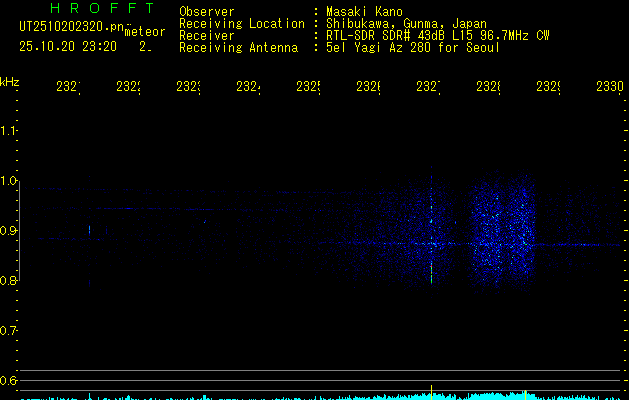Click the 0.6 kHz axis tick label
The height and width of the screenshot is (400, 629).
(x=8, y=380)
